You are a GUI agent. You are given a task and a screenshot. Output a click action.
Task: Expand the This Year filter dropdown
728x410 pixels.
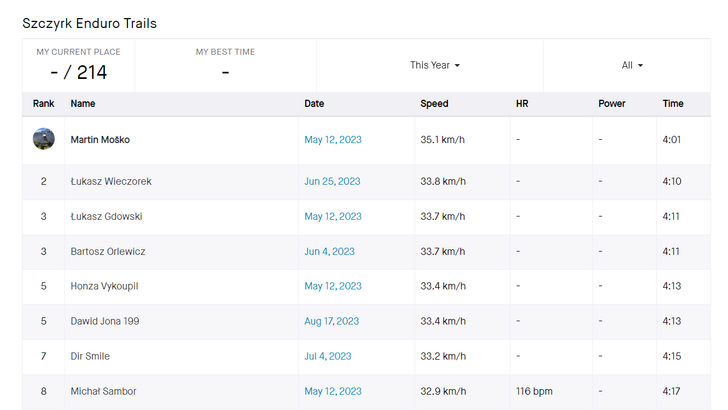pyautogui.click(x=435, y=65)
